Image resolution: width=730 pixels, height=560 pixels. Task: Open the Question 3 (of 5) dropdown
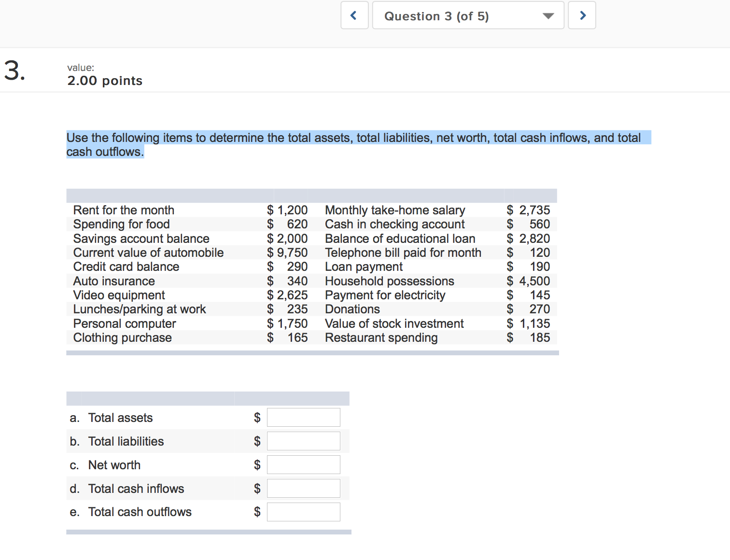pos(468,15)
